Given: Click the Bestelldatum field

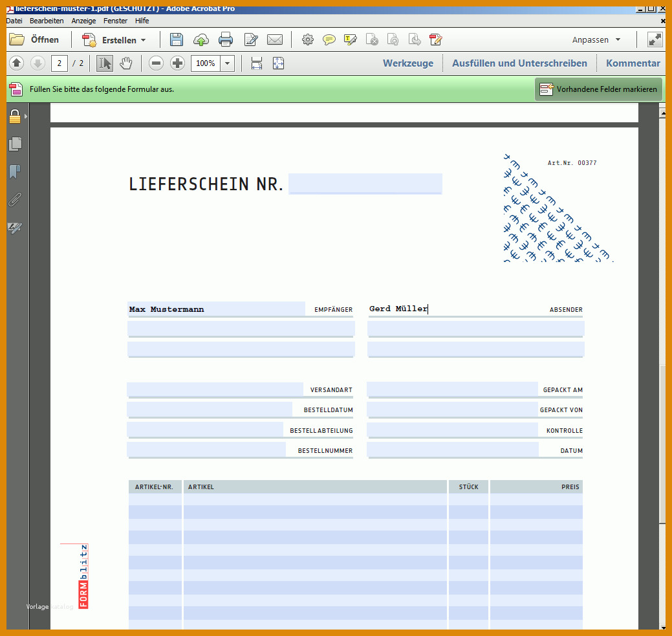Looking at the screenshot, I should (210, 410).
